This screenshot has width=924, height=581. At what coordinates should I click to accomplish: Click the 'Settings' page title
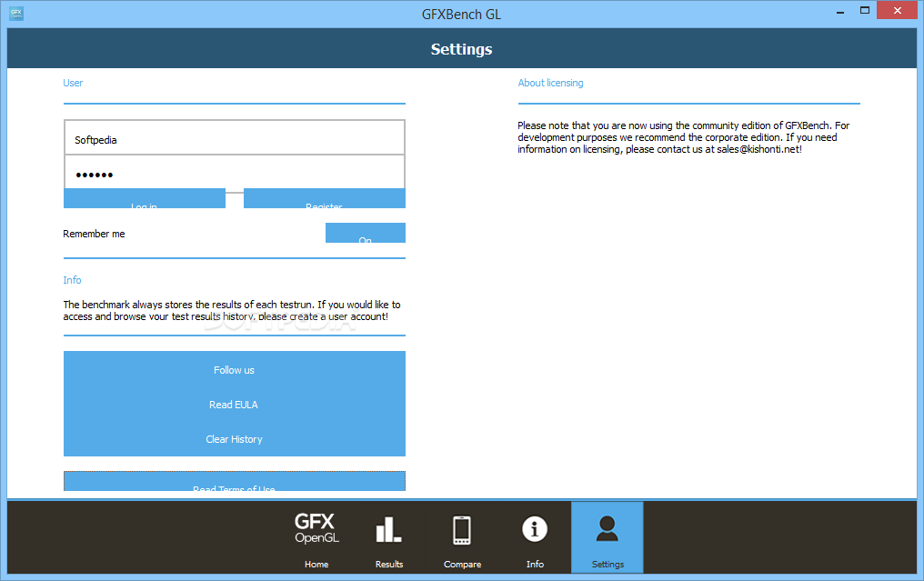[x=461, y=49]
